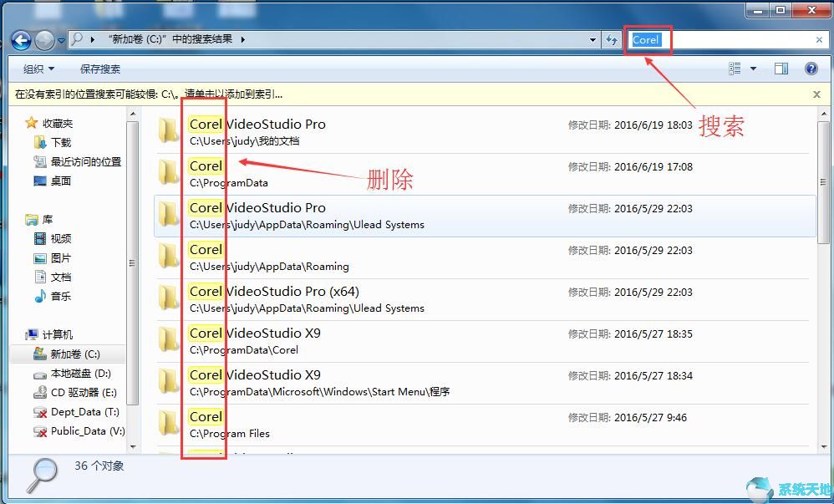This screenshot has width=834, height=504.
Task: Click modified date 2016/6/19 18:03
Action: pyautogui.click(x=653, y=125)
